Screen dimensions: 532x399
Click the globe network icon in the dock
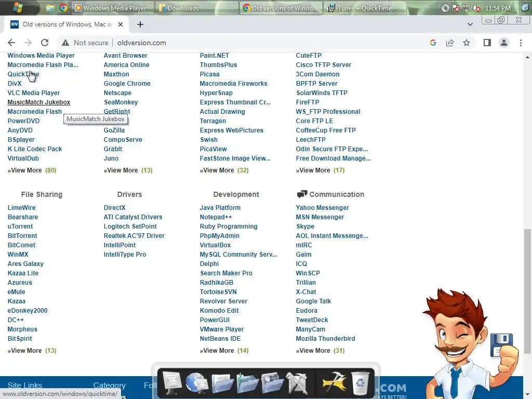pos(197,383)
